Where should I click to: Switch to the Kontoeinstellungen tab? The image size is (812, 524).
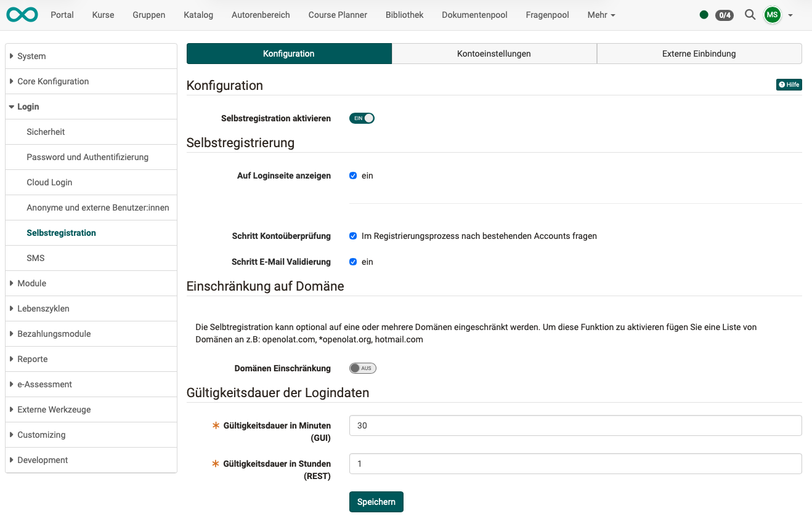coord(493,54)
